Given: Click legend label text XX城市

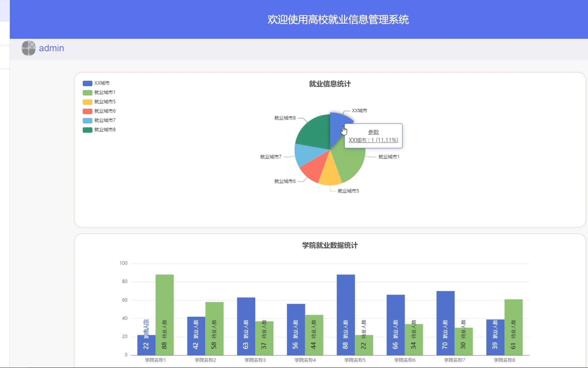Looking at the screenshot, I should coord(102,83).
